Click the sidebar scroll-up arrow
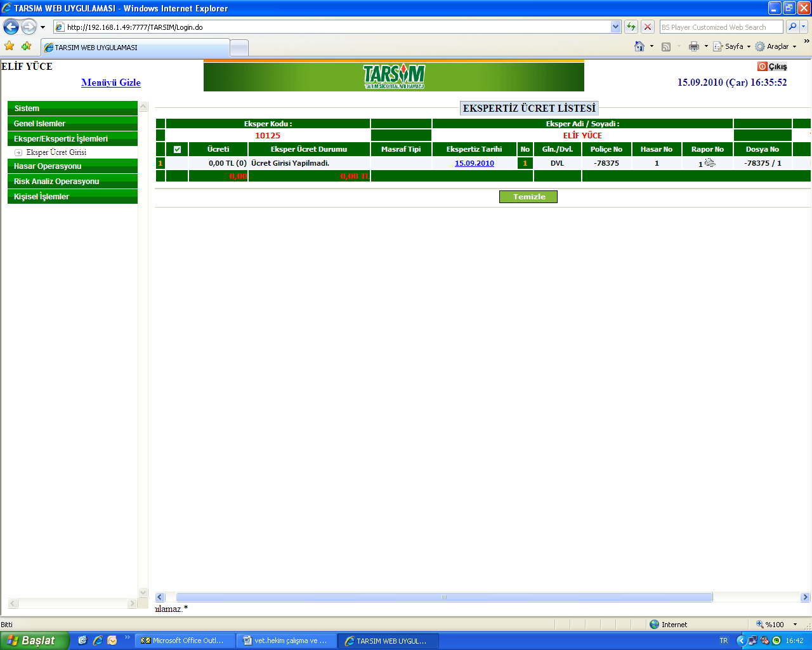 [143, 107]
